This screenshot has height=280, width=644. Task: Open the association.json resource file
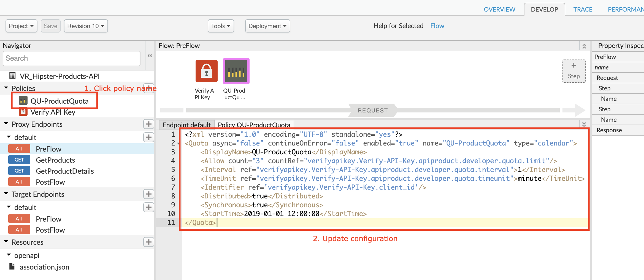point(44,267)
